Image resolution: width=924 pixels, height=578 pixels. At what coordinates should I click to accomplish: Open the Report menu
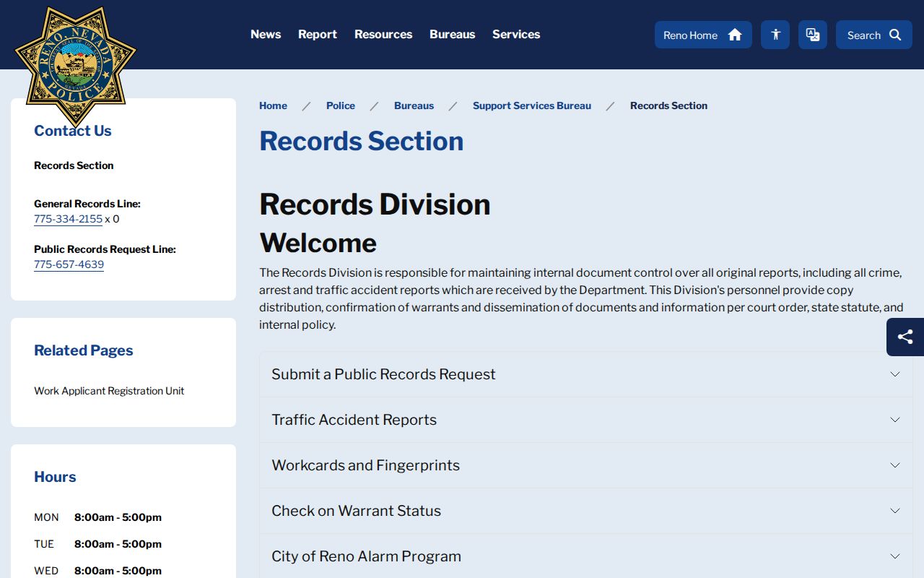coord(318,34)
